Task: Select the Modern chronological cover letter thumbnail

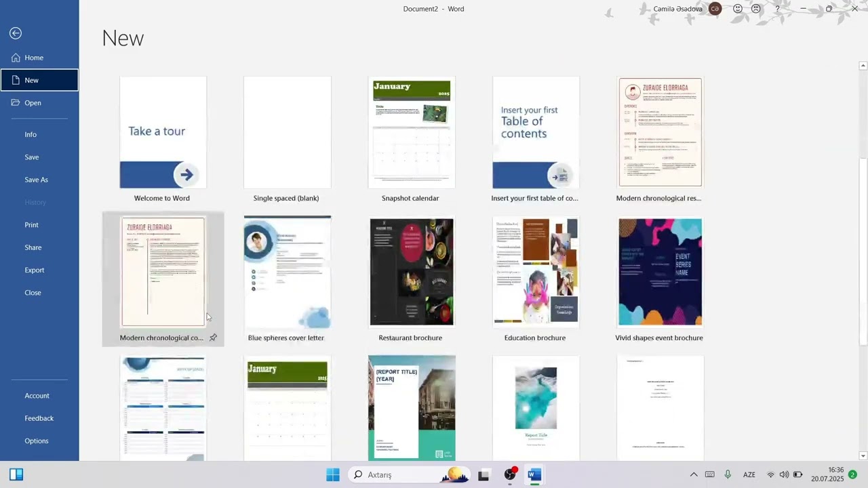Action: click(163, 272)
